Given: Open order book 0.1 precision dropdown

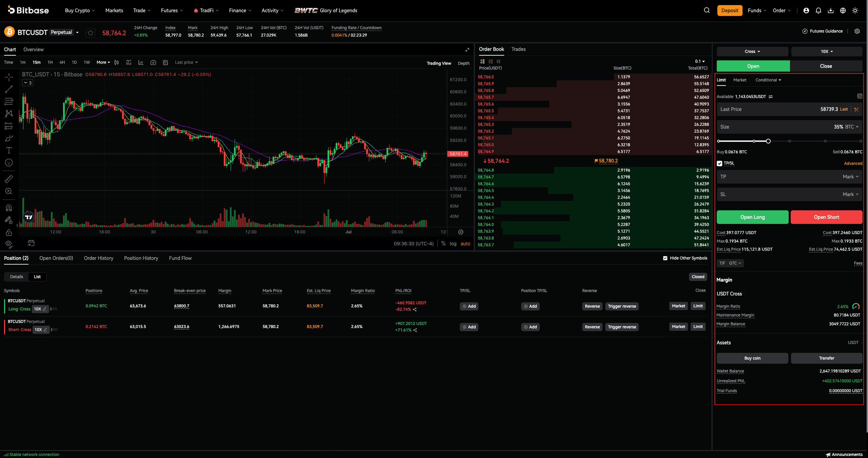Looking at the screenshot, I should [700, 61].
